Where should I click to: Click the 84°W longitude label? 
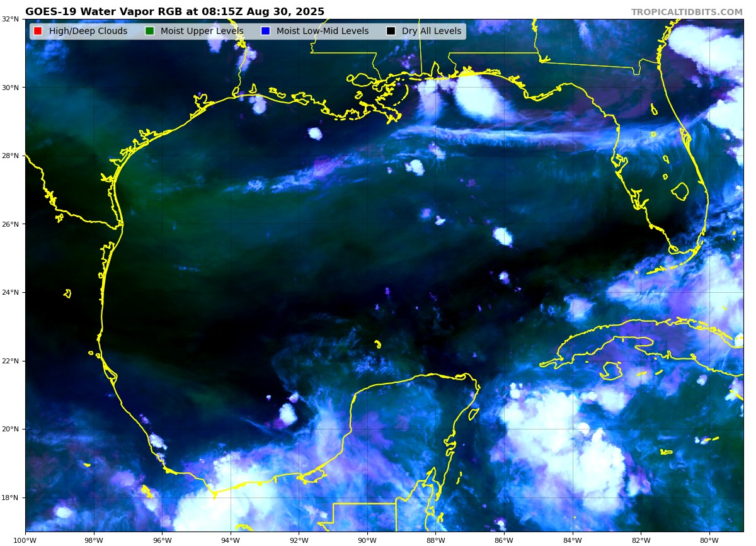[573, 540]
